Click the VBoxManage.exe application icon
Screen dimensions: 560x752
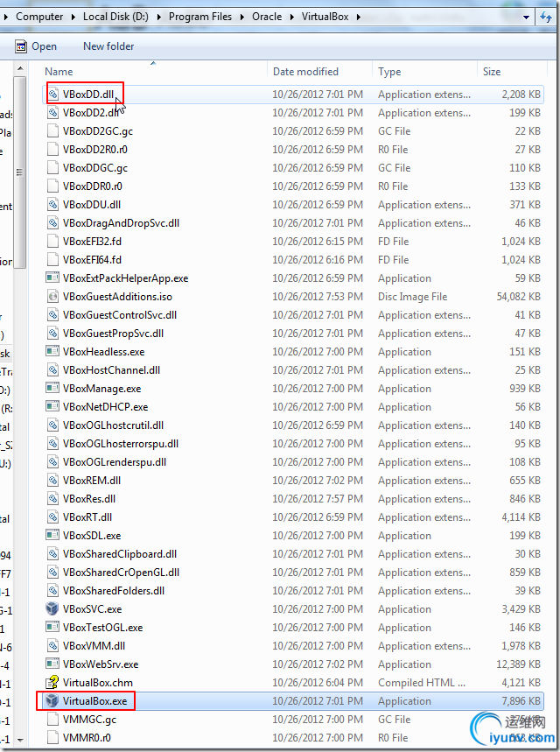[52, 389]
